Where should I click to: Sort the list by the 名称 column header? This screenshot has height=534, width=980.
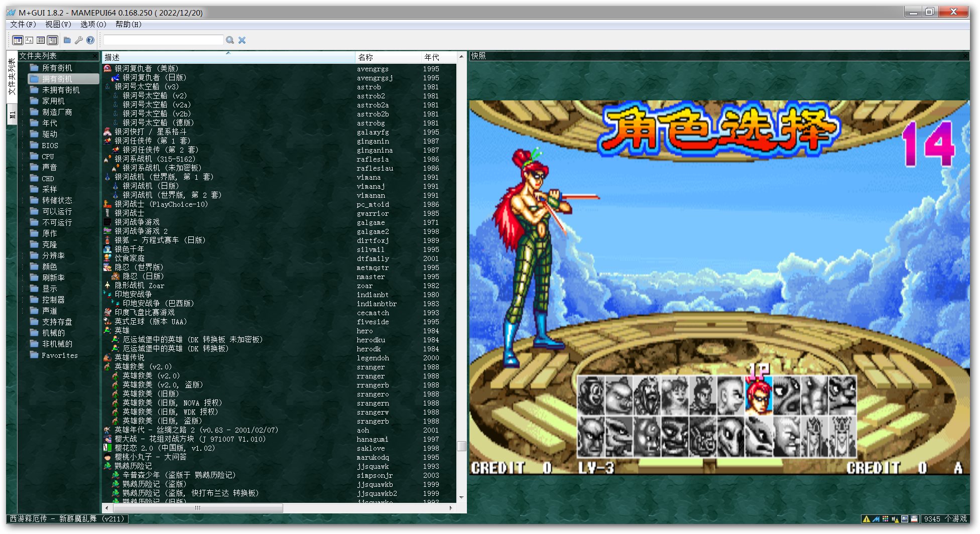pos(389,57)
